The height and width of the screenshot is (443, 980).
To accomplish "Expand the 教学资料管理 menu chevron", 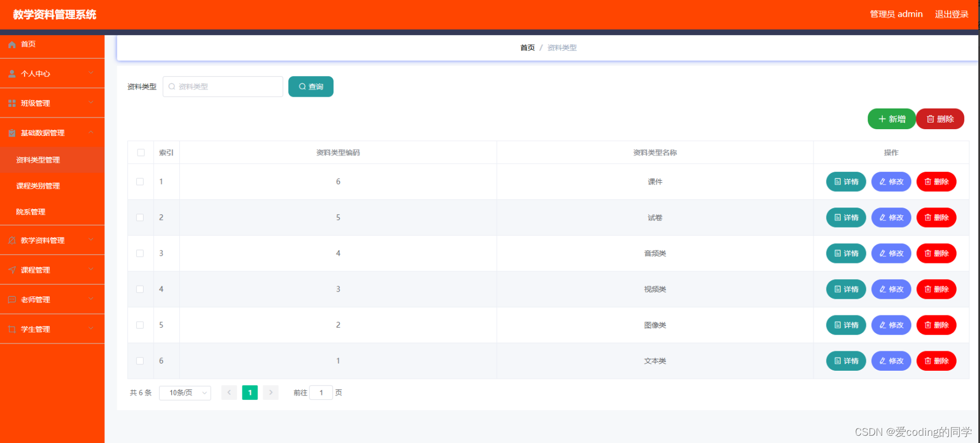I will (91, 240).
